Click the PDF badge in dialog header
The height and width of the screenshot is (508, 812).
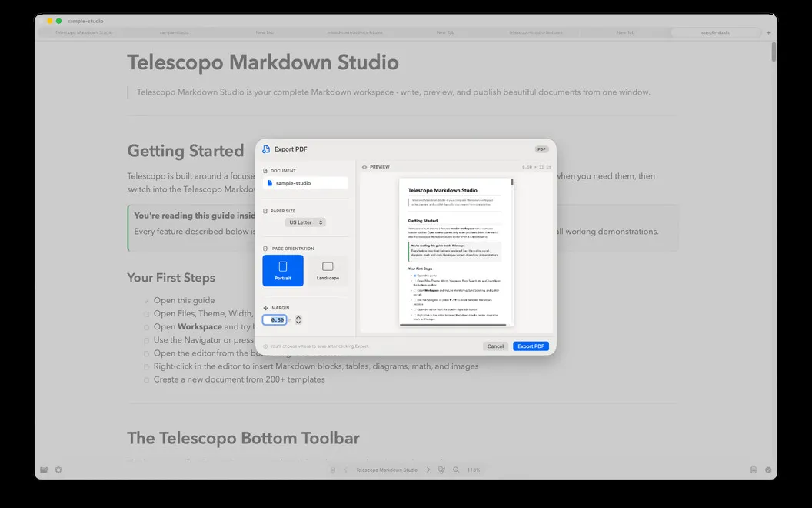click(x=541, y=149)
